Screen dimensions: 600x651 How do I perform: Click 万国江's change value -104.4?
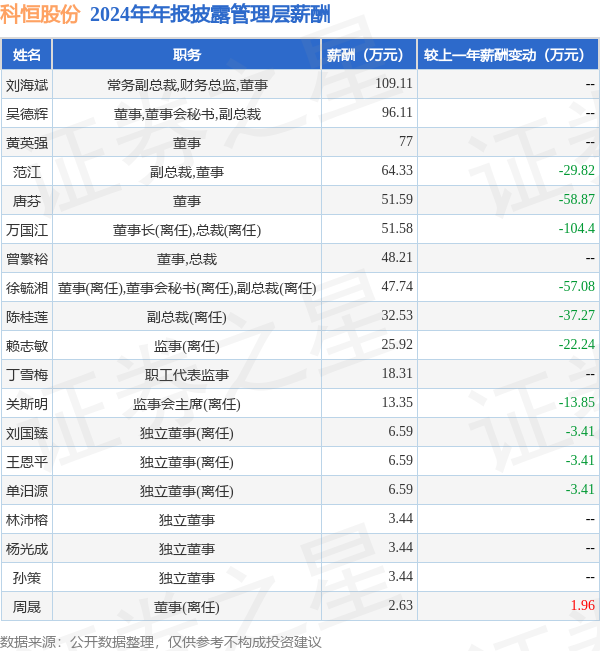(x=576, y=228)
